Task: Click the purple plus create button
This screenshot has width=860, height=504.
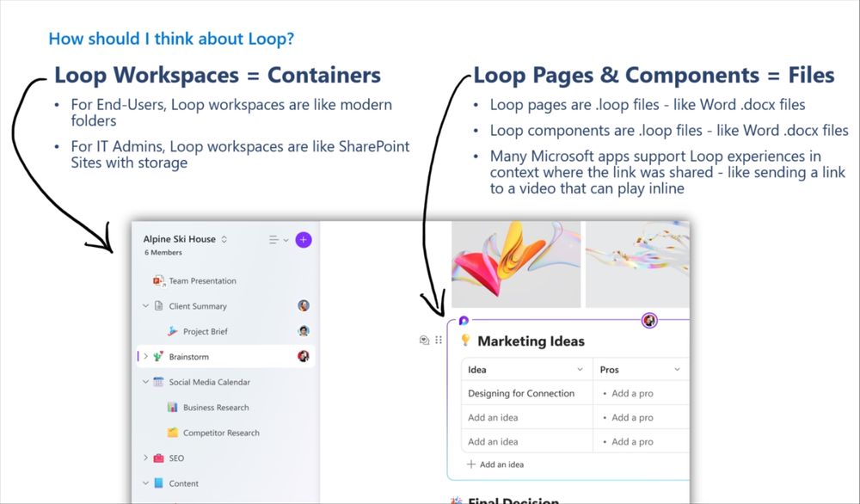Action: 304,240
